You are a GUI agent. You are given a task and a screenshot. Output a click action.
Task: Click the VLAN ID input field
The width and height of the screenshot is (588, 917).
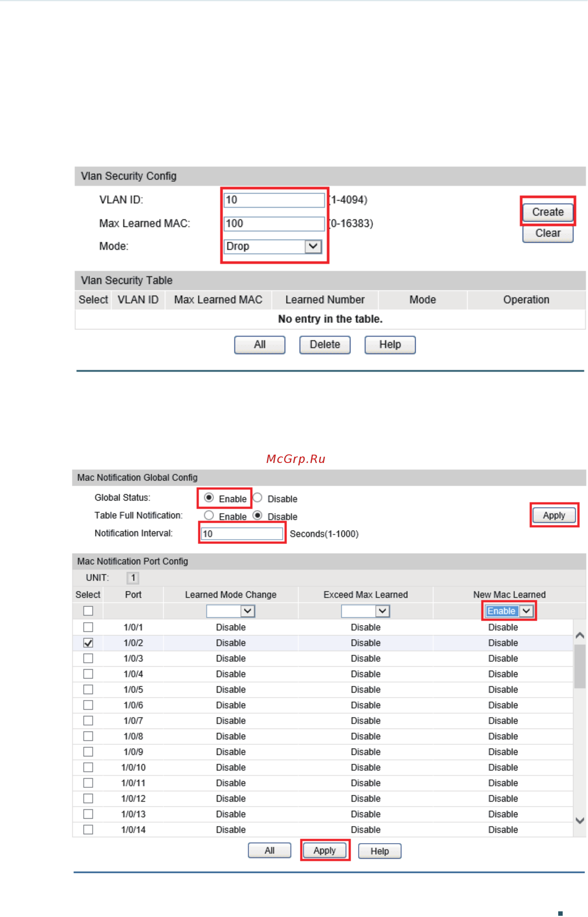point(274,200)
